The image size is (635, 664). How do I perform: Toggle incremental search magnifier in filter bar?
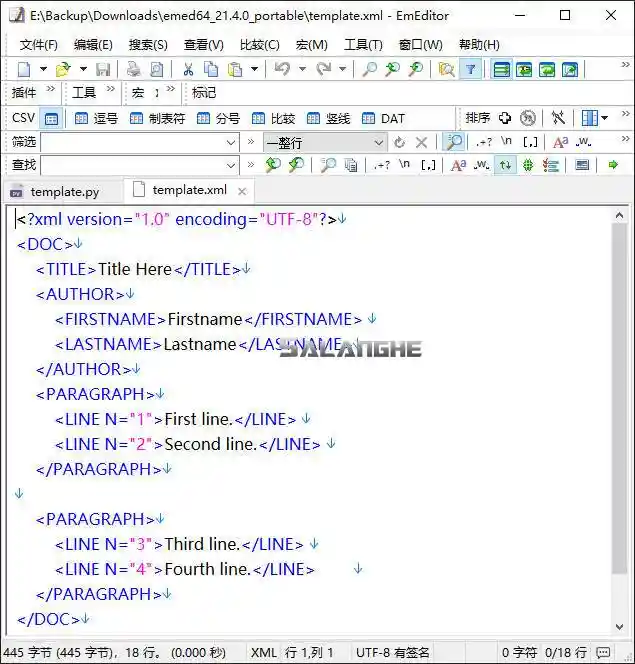click(x=453, y=142)
